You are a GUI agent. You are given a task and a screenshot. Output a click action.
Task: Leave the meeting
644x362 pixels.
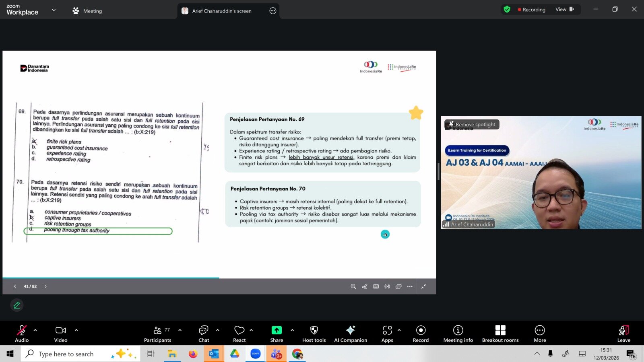point(623,333)
